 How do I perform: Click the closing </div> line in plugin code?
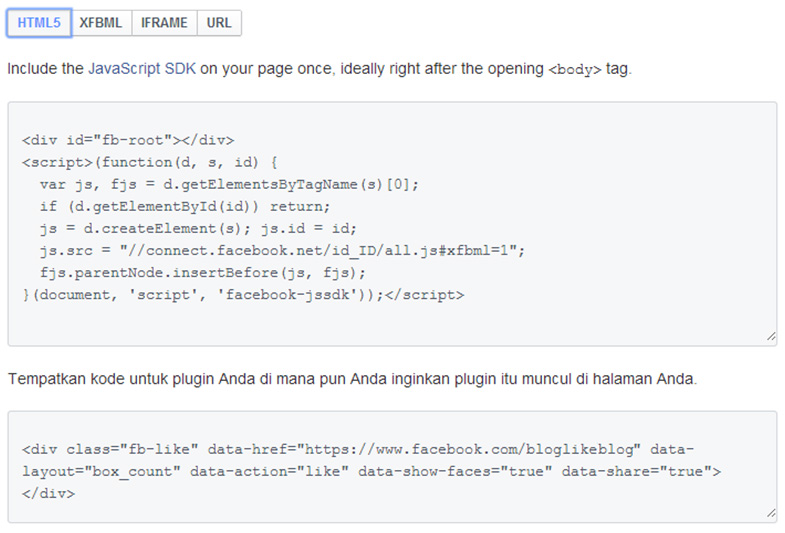(48, 493)
